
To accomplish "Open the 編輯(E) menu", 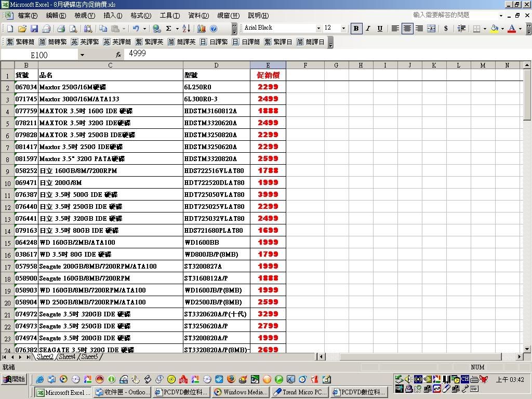I will coord(56,16).
